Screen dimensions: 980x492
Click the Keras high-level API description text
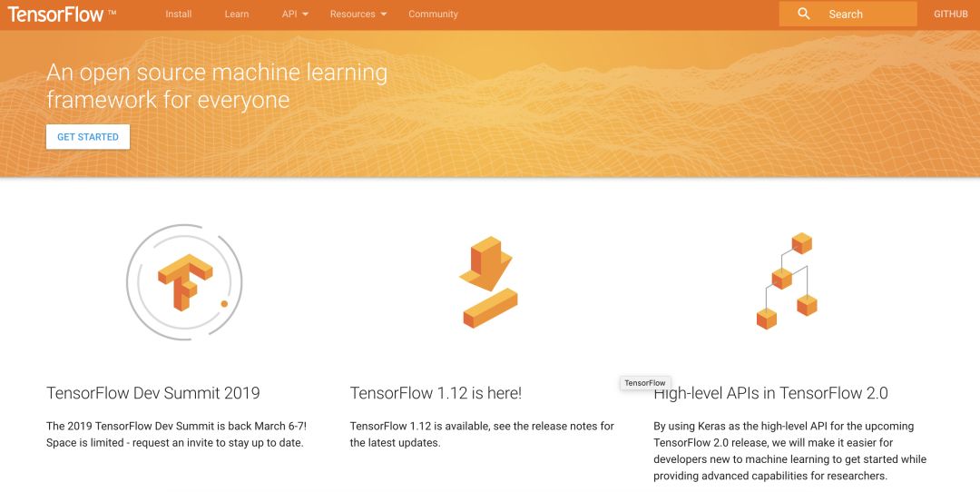(790, 451)
